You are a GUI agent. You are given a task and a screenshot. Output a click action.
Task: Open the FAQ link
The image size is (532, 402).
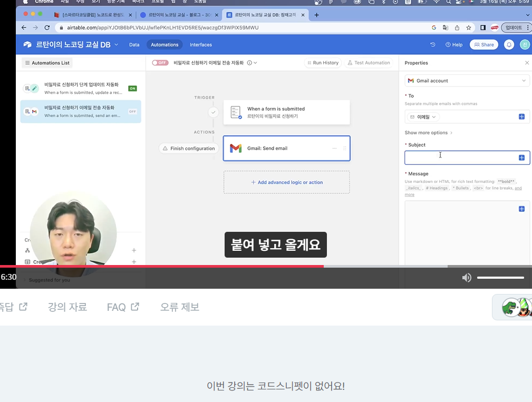click(x=123, y=307)
